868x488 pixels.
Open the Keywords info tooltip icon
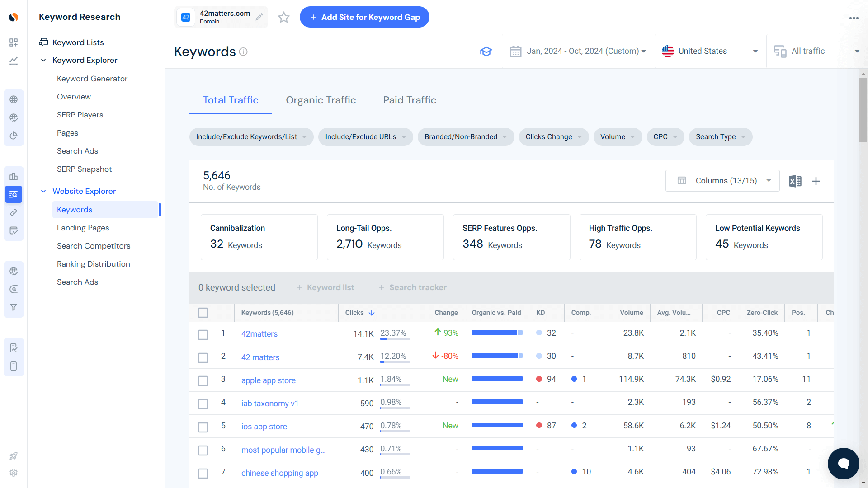point(243,52)
